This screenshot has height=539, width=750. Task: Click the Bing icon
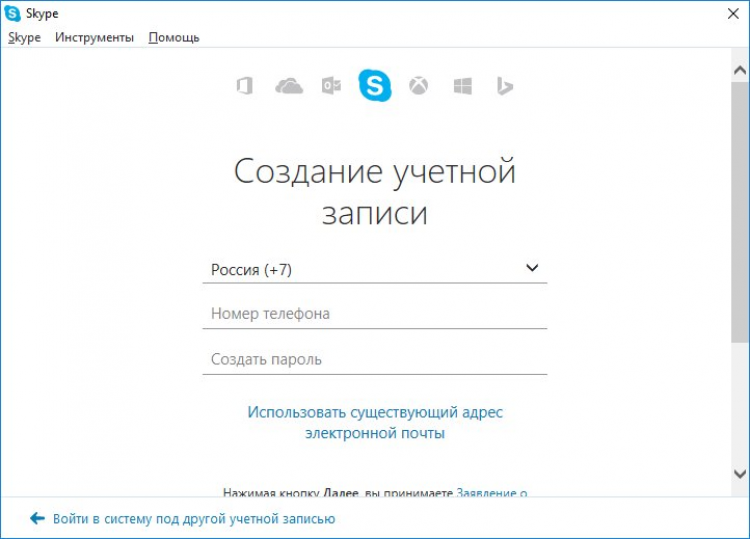click(x=505, y=86)
